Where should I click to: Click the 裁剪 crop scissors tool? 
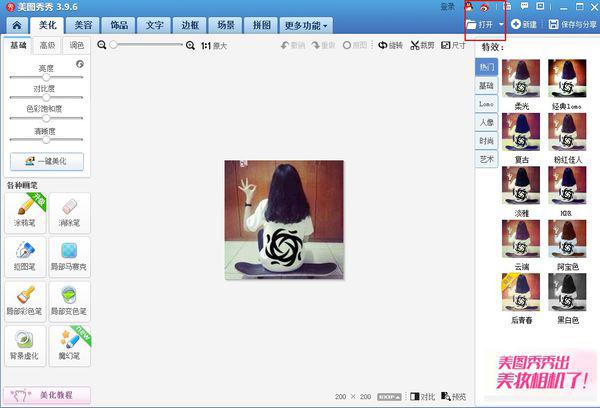[422, 45]
